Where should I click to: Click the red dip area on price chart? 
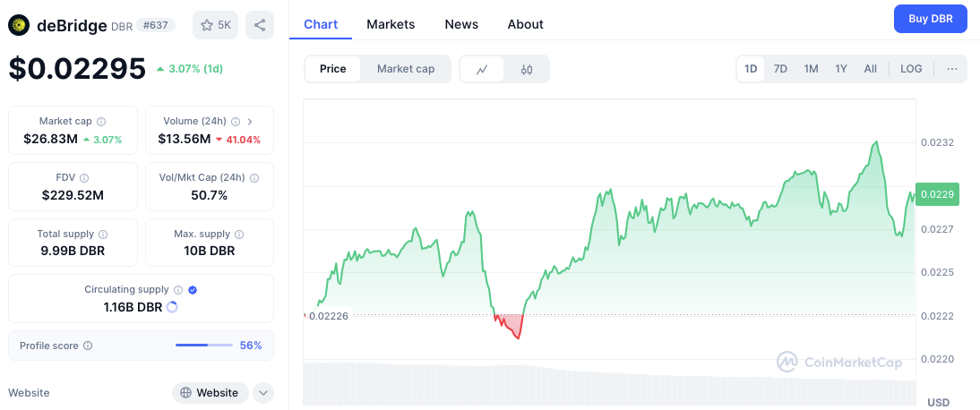510,325
